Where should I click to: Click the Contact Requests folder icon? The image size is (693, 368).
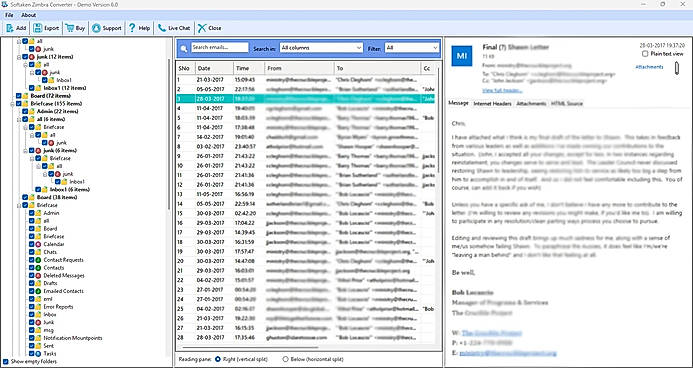pos(38,260)
